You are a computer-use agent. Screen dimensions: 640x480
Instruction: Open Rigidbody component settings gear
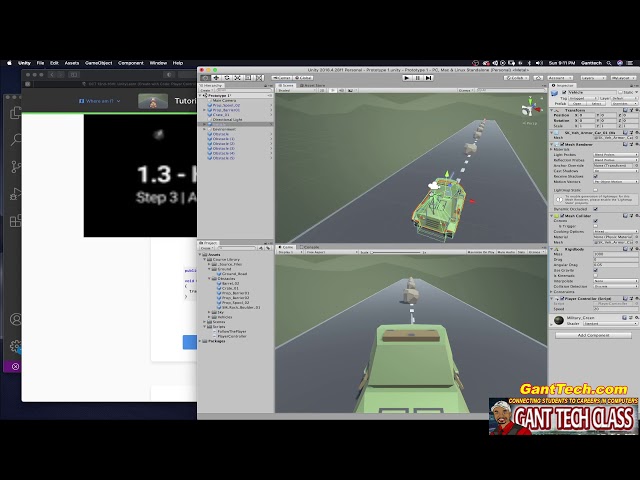637,249
